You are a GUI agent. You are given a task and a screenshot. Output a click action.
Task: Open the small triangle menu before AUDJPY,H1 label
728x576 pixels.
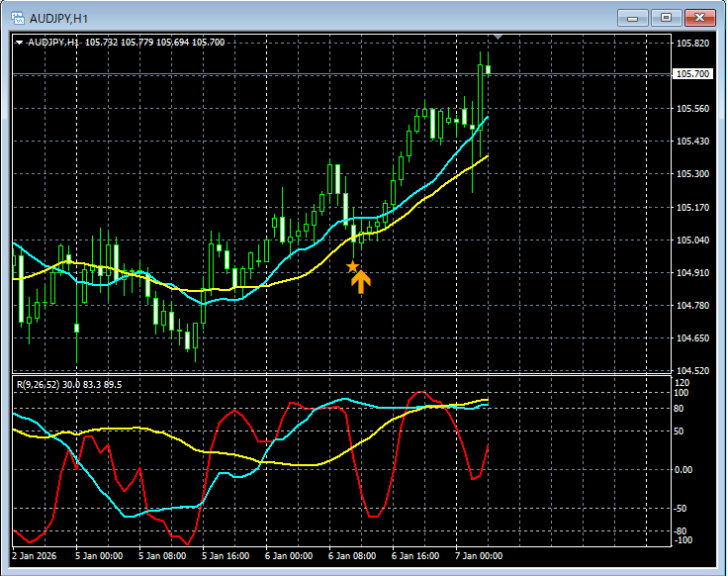19,43
